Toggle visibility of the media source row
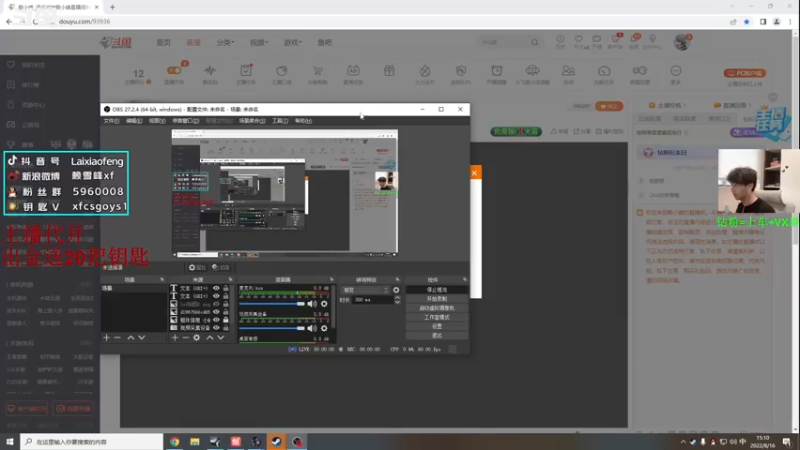800x450 pixels. (x=216, y=320)
